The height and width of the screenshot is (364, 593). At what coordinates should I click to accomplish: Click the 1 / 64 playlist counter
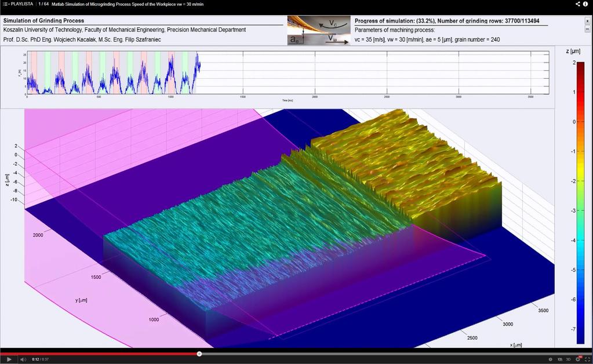coord(43,4)
